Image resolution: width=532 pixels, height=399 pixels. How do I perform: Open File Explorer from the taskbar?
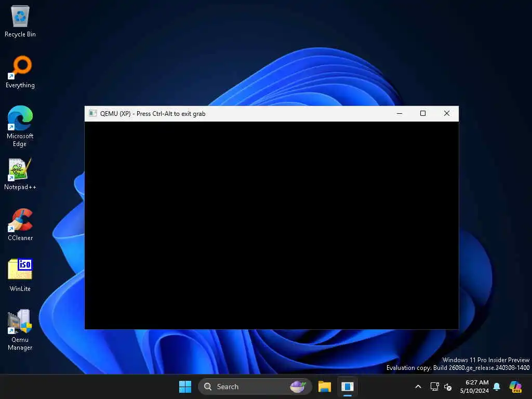pyautogui.click(x=324, y=387)
